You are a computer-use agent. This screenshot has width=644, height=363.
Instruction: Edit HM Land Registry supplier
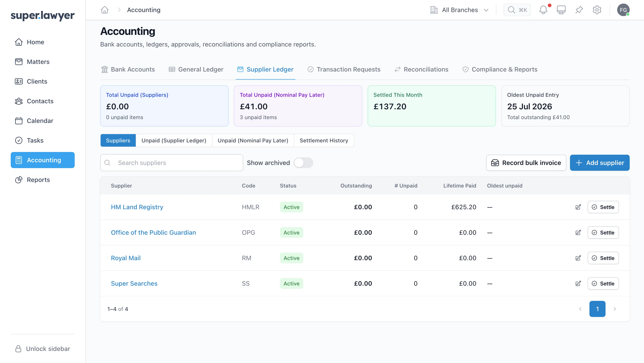[x=578, y=207]
